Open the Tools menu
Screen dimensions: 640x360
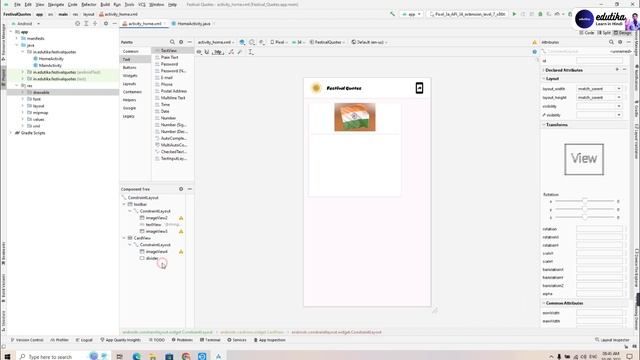pyautogui.click(x=129, y=4)
